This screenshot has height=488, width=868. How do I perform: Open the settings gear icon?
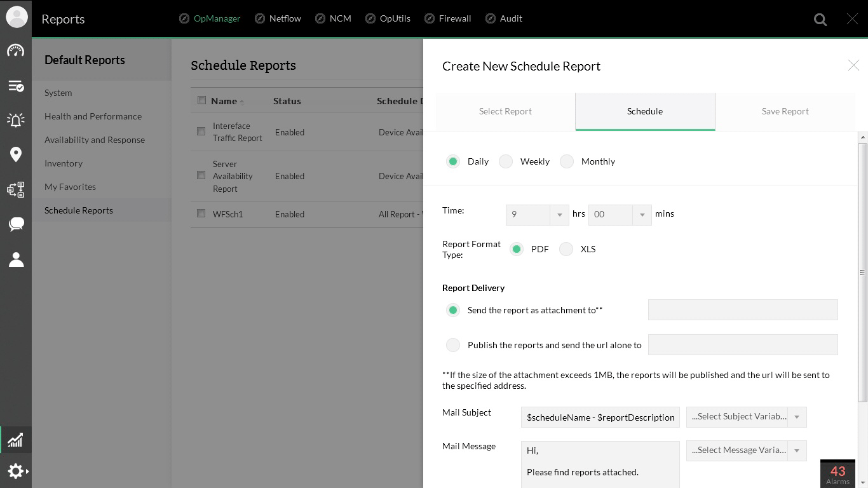coord(16,471)
